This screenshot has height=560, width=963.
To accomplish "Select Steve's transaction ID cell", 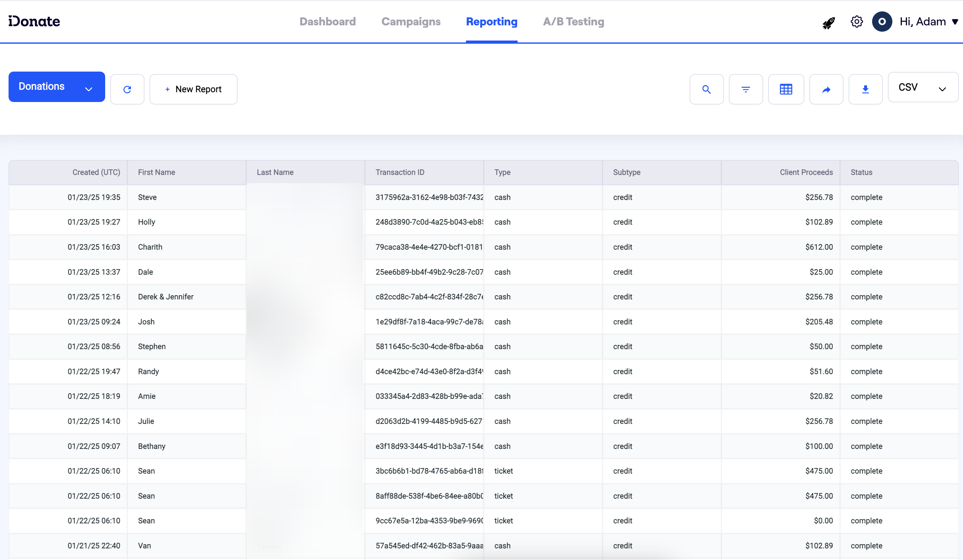I will [429, 198].
